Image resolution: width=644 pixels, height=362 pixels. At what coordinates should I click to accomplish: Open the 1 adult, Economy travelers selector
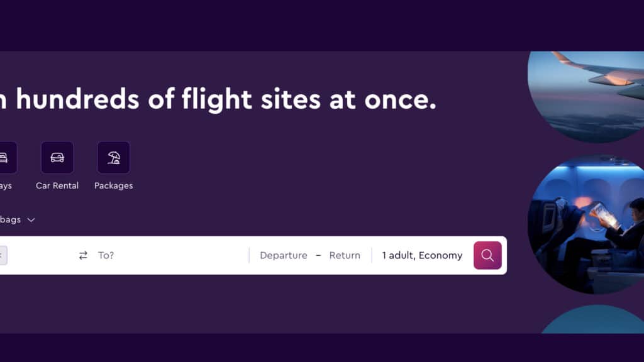[x=422, y=255]
